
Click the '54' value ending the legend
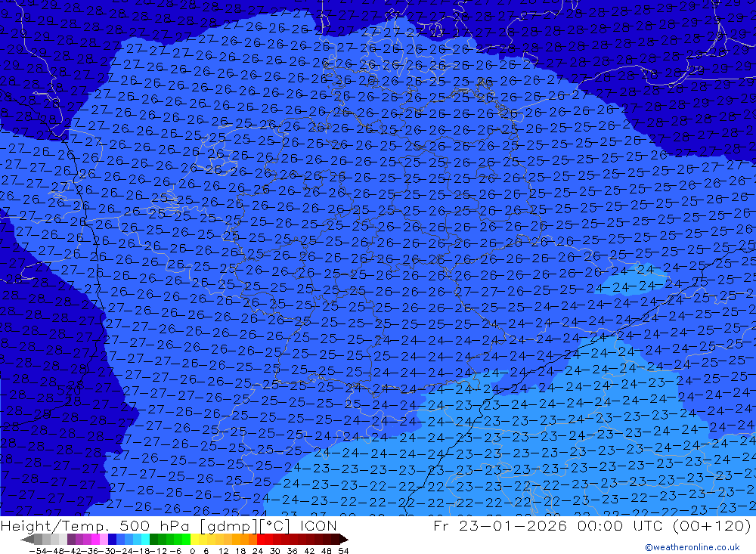[x=343, y=551]
